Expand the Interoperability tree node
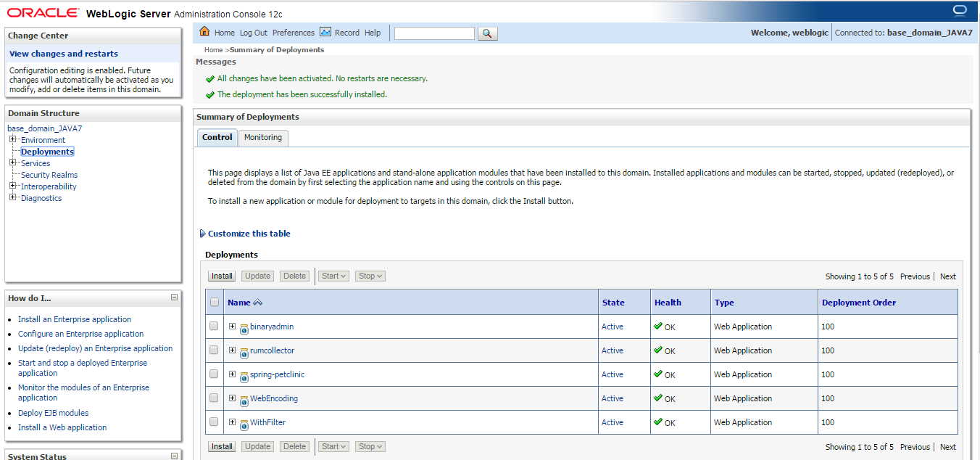Viewport: 980px width, 460px height. pos(13,186)
